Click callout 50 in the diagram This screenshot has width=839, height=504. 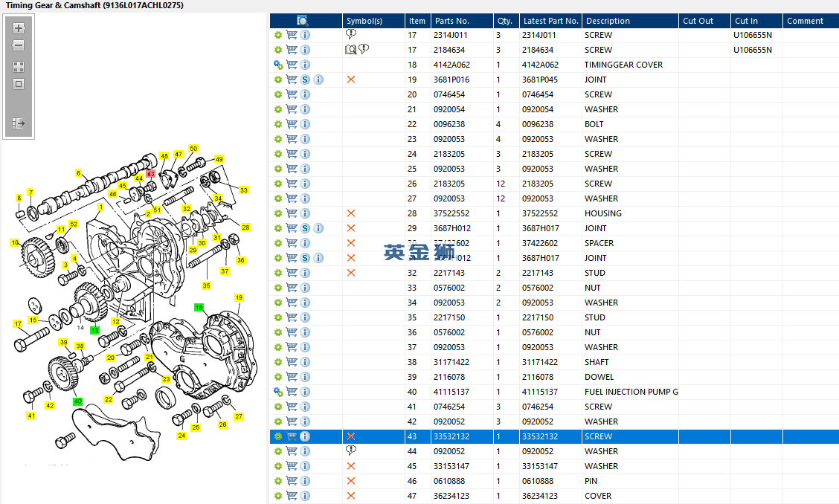[x=193, y=148]
